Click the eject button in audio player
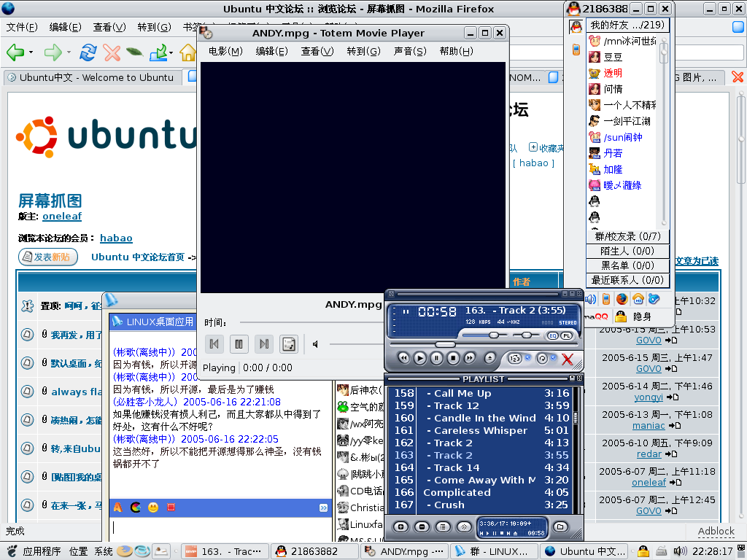The image size is (747, 560). [489, 357]
